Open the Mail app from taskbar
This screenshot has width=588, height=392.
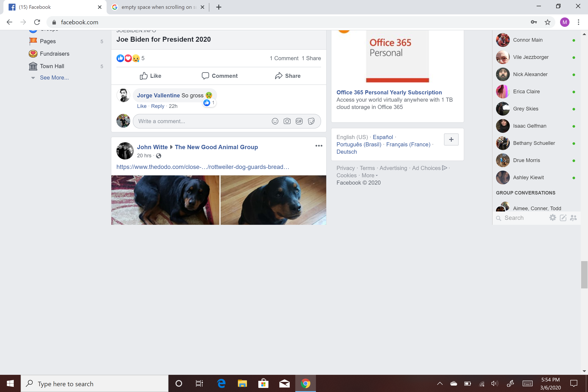[285, 383]
